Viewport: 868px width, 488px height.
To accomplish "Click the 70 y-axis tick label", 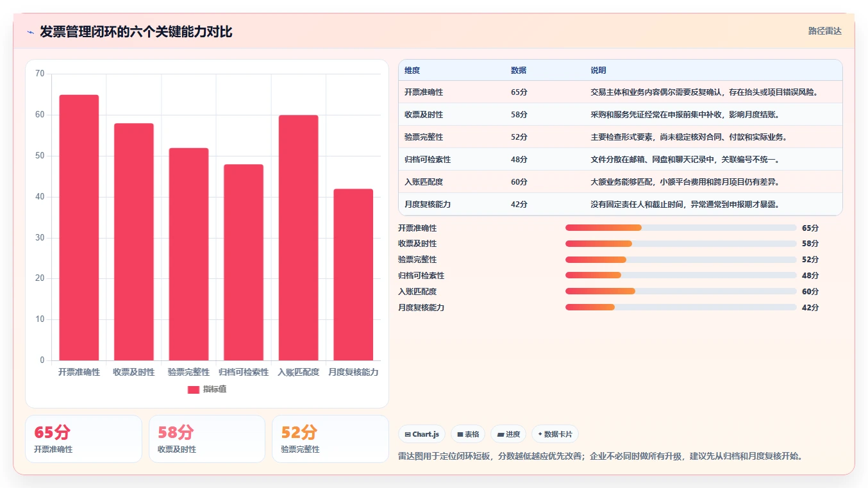I will click(40, 74).
